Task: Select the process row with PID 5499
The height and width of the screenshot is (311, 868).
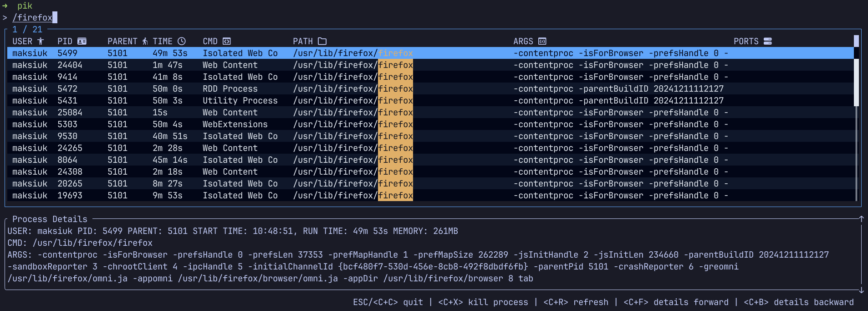Action: (x=430, y=53)
